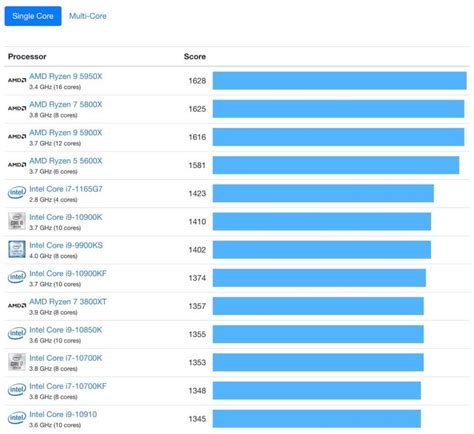The height and width of the screenshot is (434, 474).
Task: Click the score value 1374
Action: pyautogui.click(x=197, y=278)
